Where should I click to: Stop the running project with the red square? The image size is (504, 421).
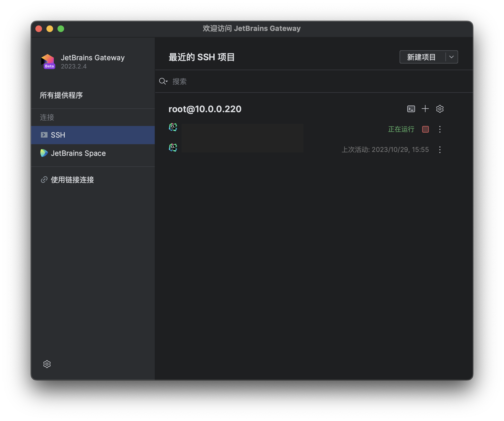point(425,129)
